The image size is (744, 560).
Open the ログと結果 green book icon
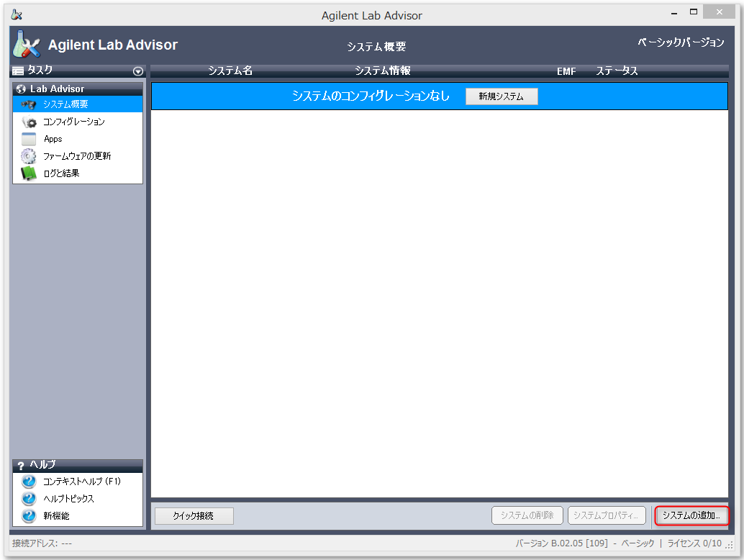(29, 173)
